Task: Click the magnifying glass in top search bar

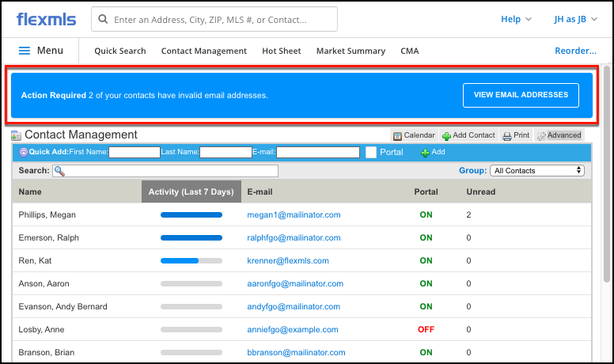Action: click(104, 19)
